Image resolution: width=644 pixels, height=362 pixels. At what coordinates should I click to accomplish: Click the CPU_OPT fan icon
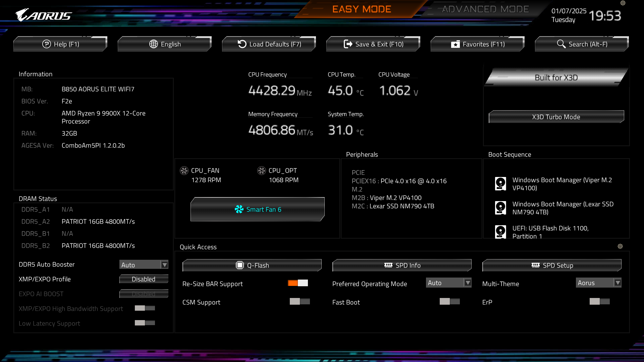pyautogui.click(x=262, y=171)
